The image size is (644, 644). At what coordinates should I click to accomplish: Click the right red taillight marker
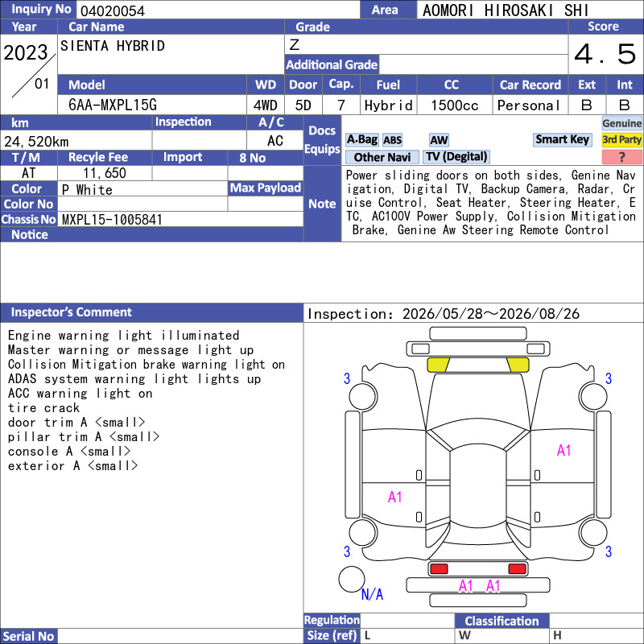(x=517, y=569)
